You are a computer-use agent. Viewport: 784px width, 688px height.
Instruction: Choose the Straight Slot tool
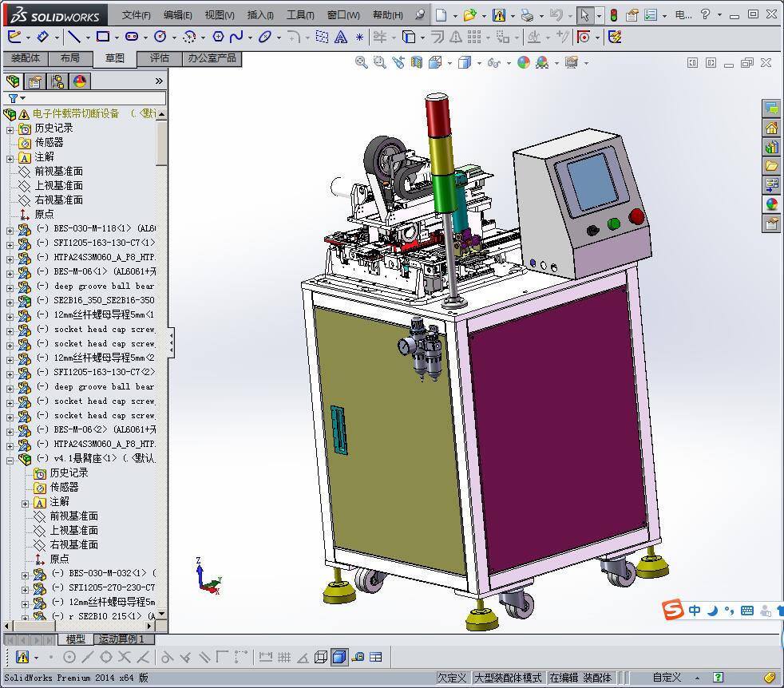click(132, 37)
